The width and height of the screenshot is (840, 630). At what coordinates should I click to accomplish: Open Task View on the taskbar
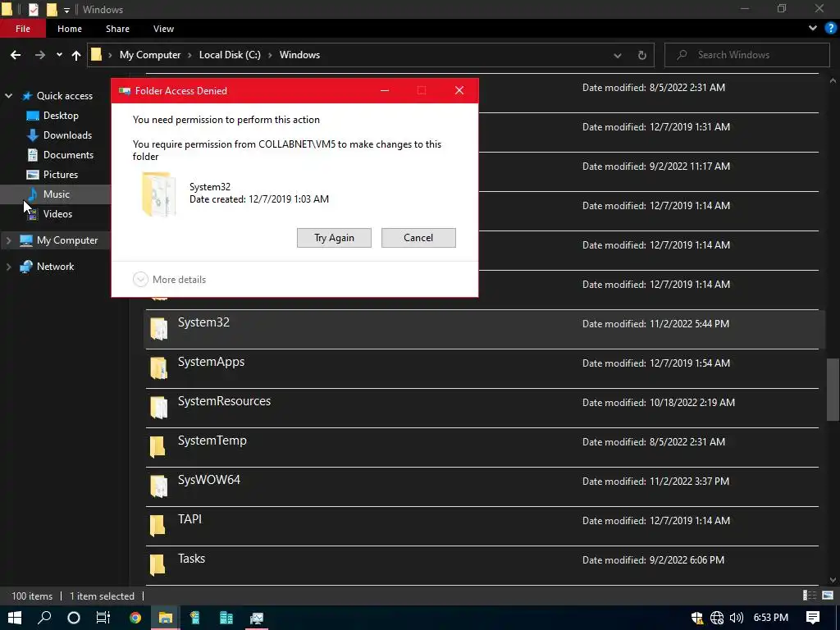103,618
